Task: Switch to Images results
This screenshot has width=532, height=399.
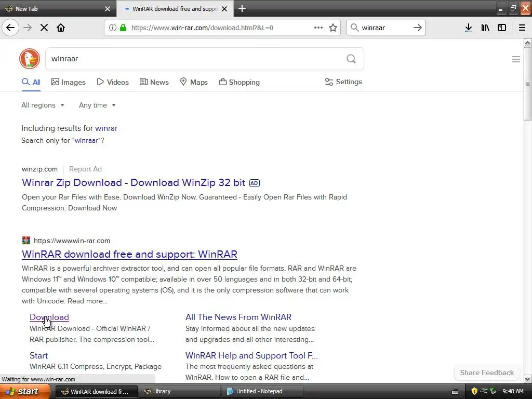Action: coord(68,82)
